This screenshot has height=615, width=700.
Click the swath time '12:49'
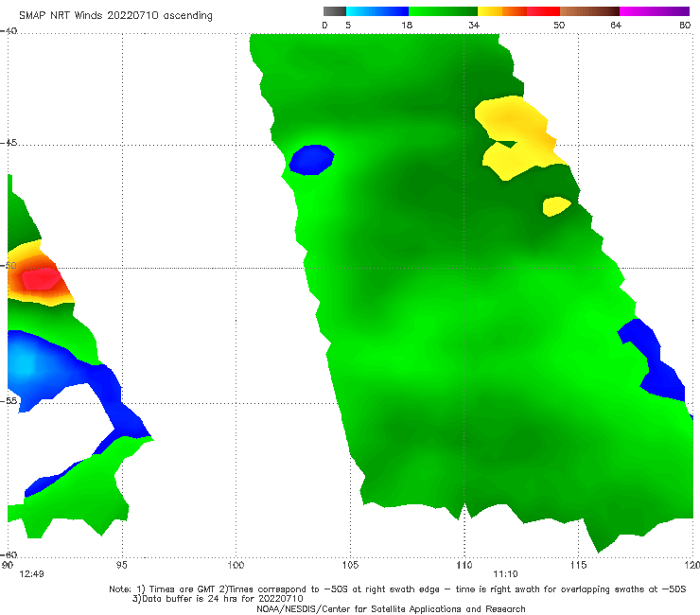(x=31, y=574)
